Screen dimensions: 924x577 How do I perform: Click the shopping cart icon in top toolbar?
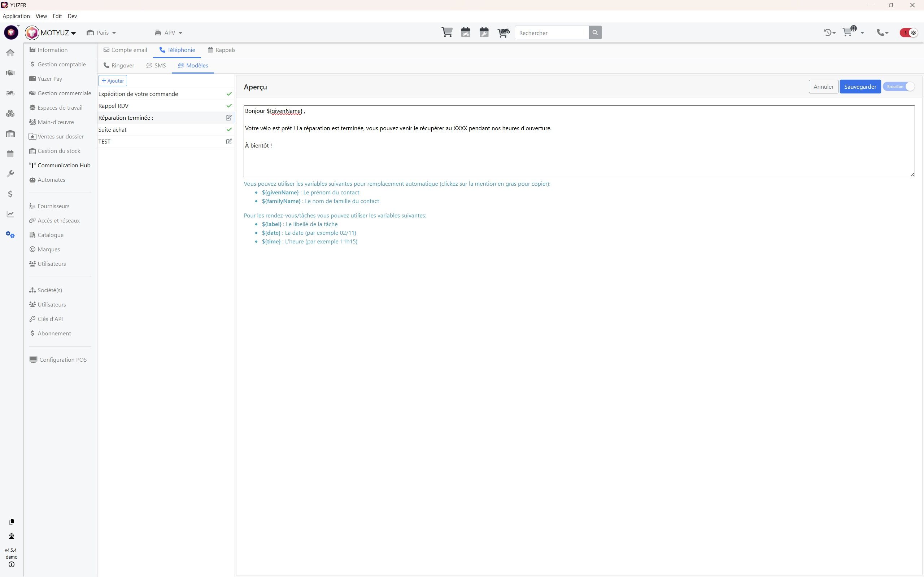pyautogui.click(x=447, y=32)
